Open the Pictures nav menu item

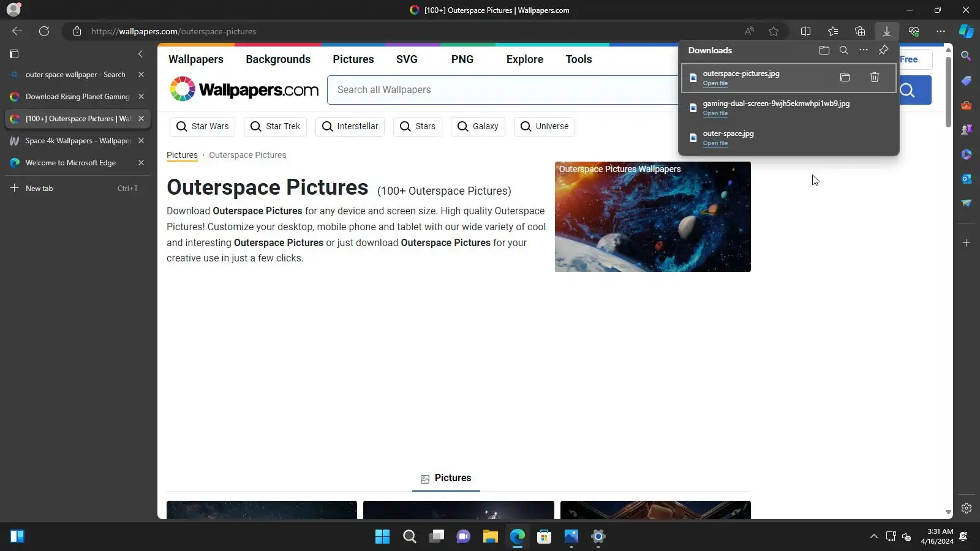click(x=353, y=59)
